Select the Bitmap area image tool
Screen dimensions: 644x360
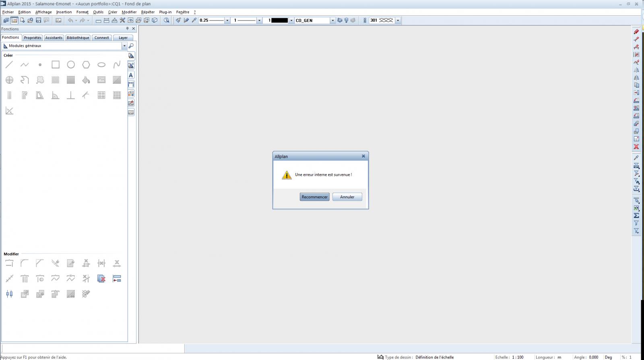coord(101,80)
